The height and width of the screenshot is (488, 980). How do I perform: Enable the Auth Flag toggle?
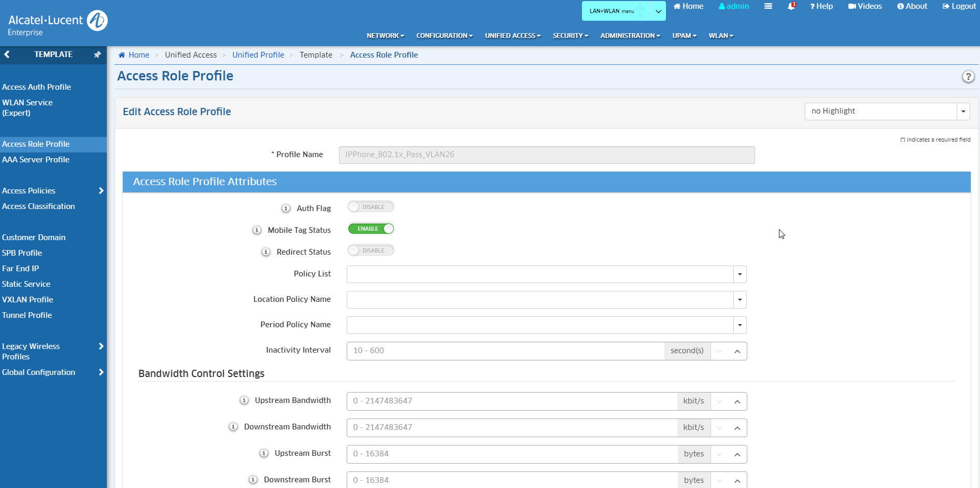tap(371, 207)
